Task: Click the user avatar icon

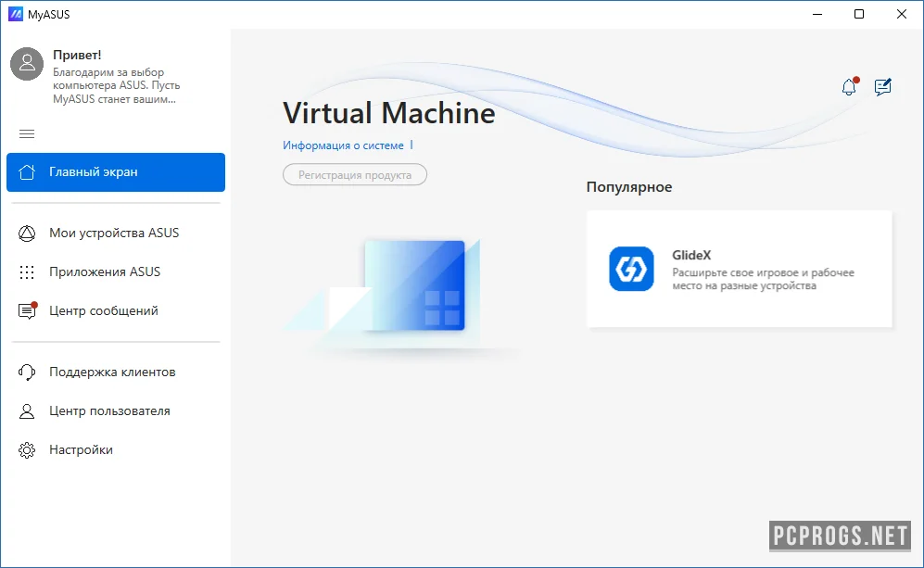Action: 28,64
